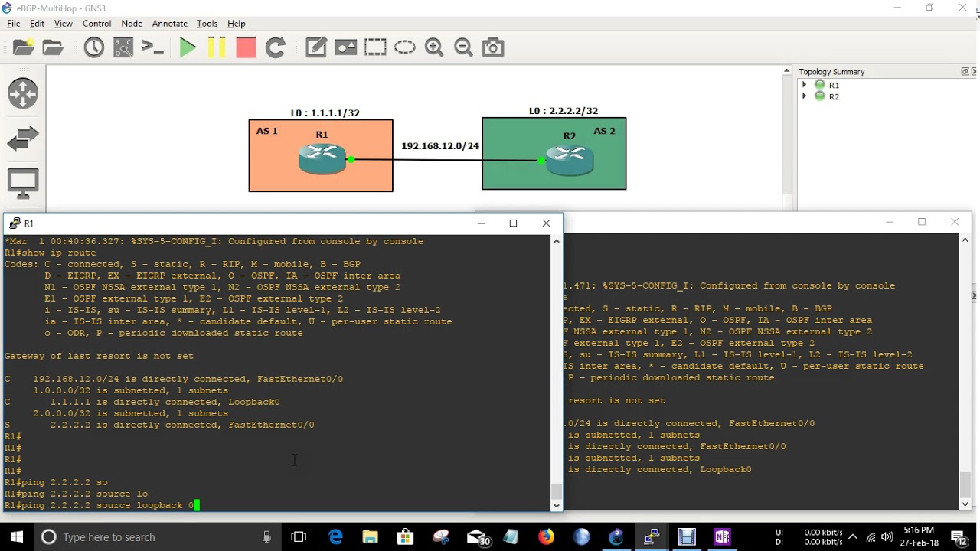The height and width of the screenshot is (551, 980).
Task: Click the Open project folder icon
Action: tap(54, 47)
